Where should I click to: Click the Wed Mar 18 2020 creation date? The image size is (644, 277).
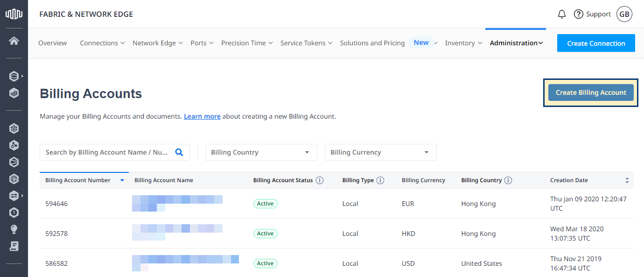click(577, 234)
